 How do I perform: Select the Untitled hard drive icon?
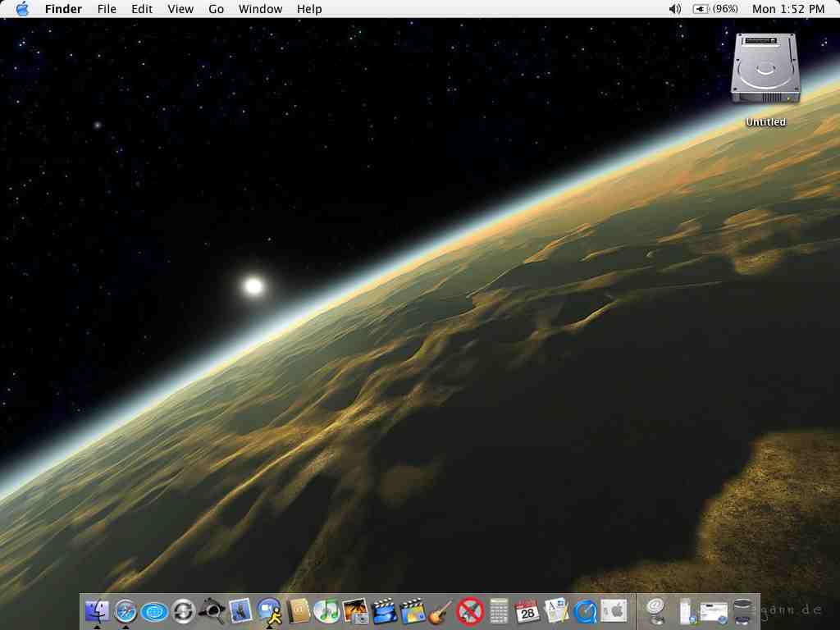[765, 69]
